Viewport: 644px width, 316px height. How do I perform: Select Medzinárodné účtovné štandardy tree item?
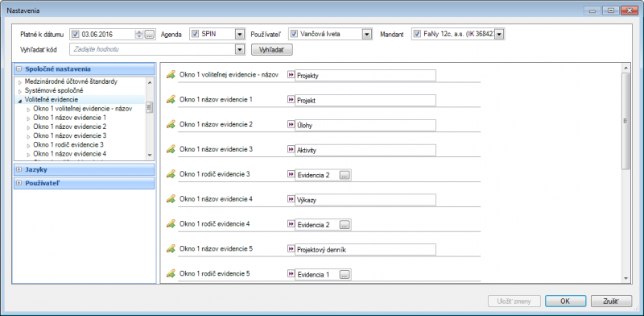71,81
